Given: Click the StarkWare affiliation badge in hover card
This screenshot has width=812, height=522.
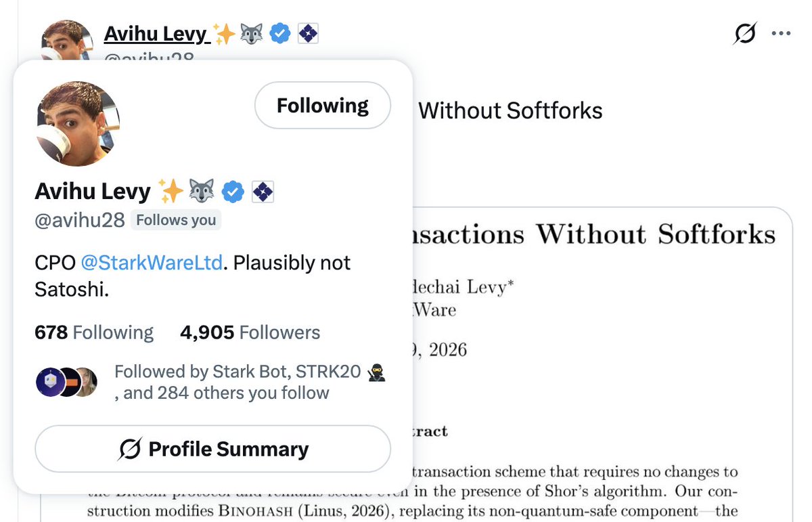Looking at the screenshot, I should [263, 192].
